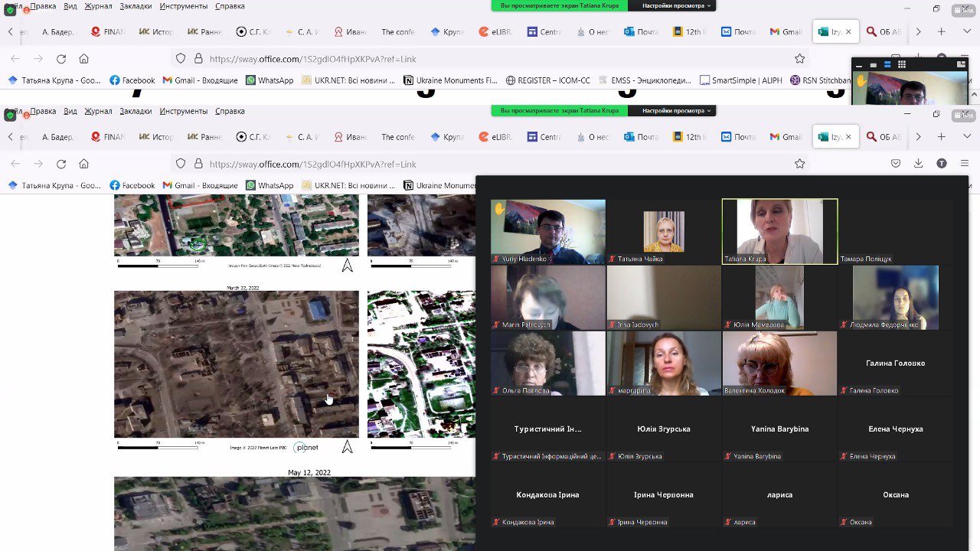The width and height of the screenshot is (980, 551).
Task: Open the Downloads arrow icon
Action: tap(918, 164)
